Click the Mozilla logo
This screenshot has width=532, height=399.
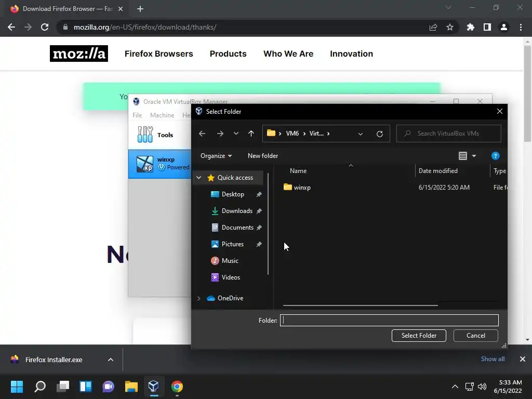(79, 54)
